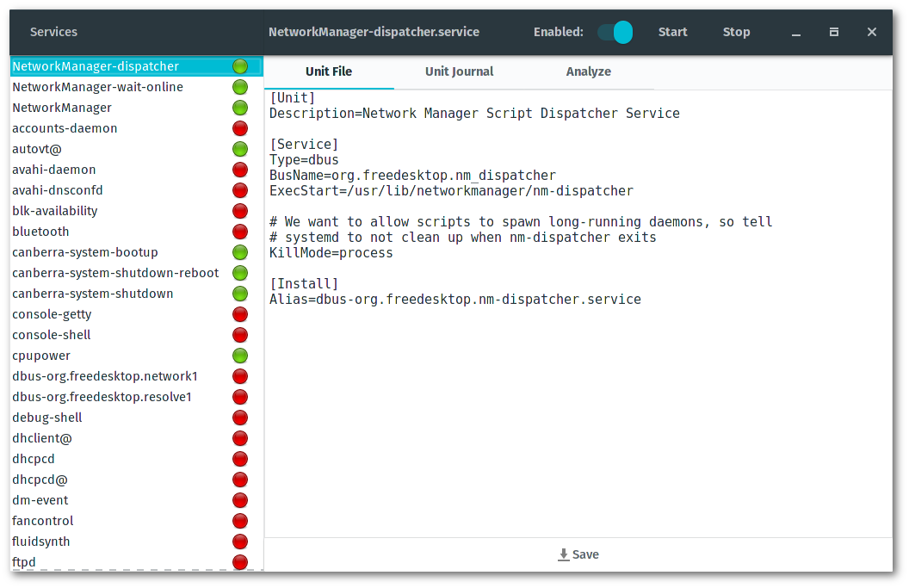Click the red status icon beside bluetooth
Screen dimensions: 909x588
pos(240,232)
